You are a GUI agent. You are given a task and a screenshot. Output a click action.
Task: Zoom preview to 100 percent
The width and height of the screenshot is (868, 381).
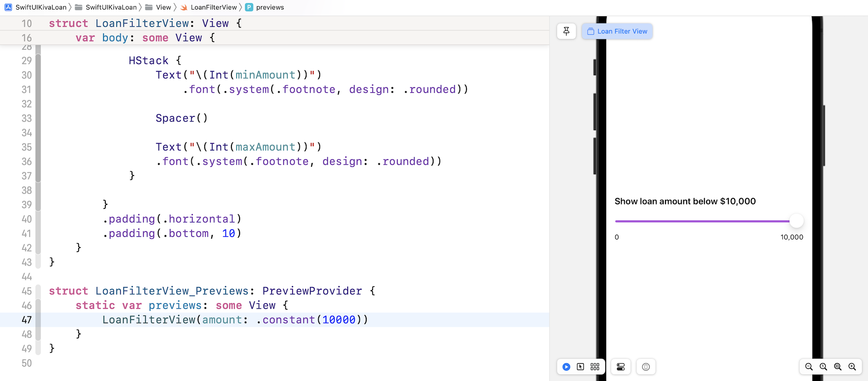tap(823, 367)
